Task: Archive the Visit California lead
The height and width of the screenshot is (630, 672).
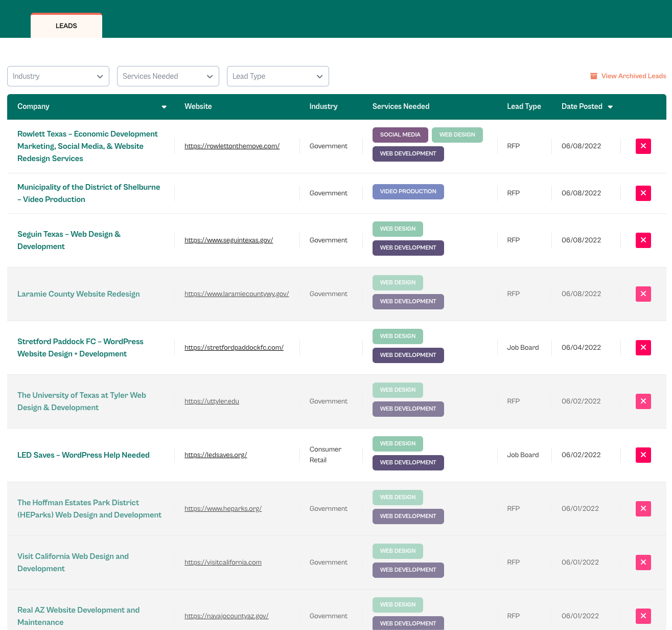Action: [643, 562]
